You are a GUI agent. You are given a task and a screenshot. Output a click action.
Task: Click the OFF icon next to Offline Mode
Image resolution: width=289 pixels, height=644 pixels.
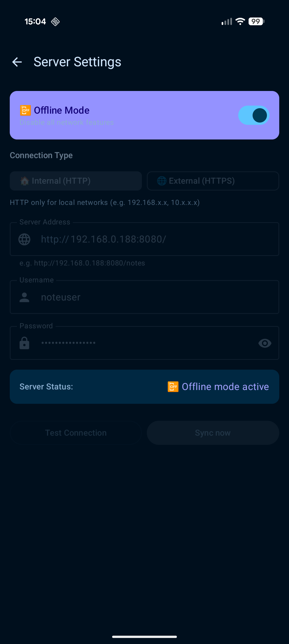click(x=25, y=110)
